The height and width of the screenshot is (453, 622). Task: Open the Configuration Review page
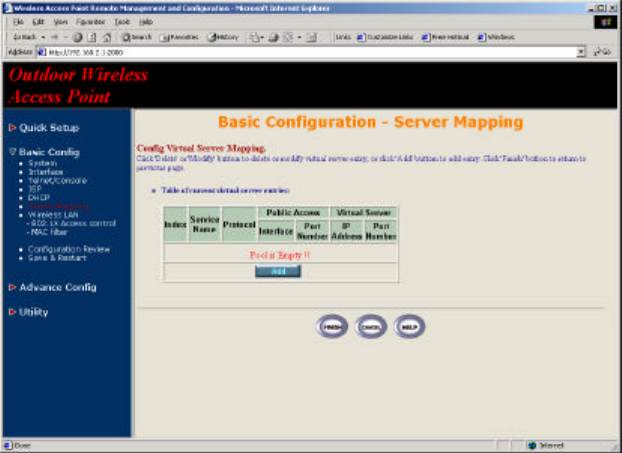[69, 250]
